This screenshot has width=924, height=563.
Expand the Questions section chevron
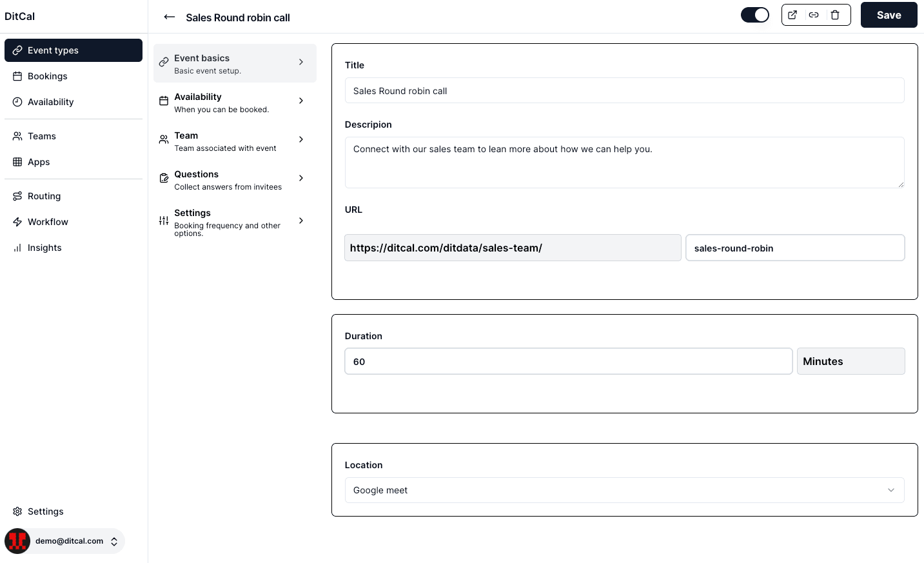(x=301, y=178)
